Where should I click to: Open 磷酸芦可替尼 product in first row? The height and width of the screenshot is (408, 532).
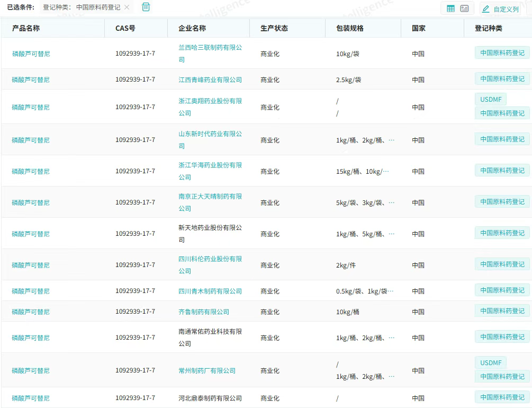(x=31, y=54)
